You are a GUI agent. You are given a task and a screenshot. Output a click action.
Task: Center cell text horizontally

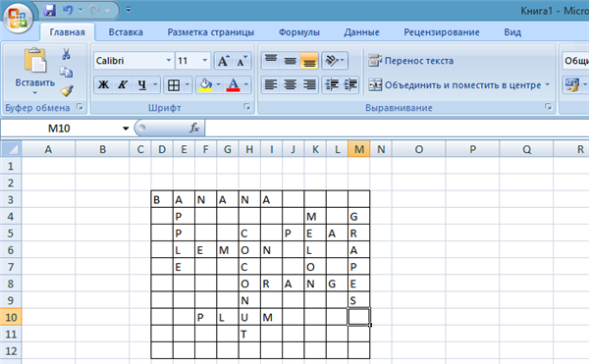290,84
